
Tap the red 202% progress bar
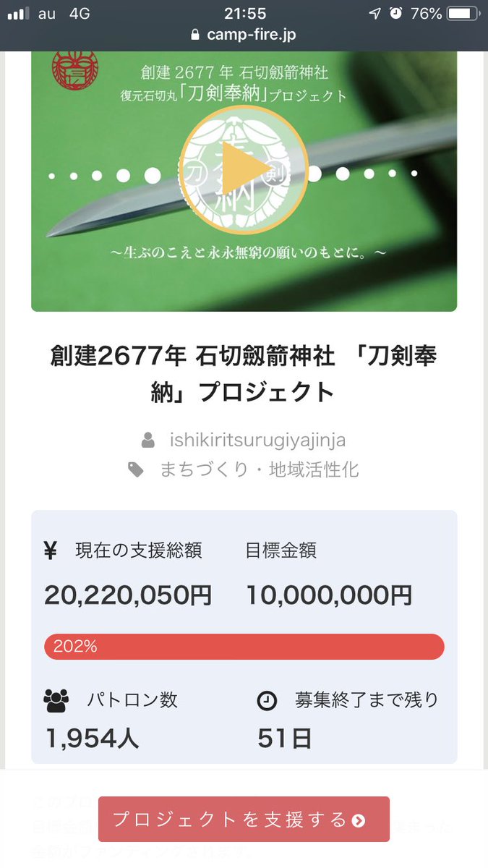244,647
